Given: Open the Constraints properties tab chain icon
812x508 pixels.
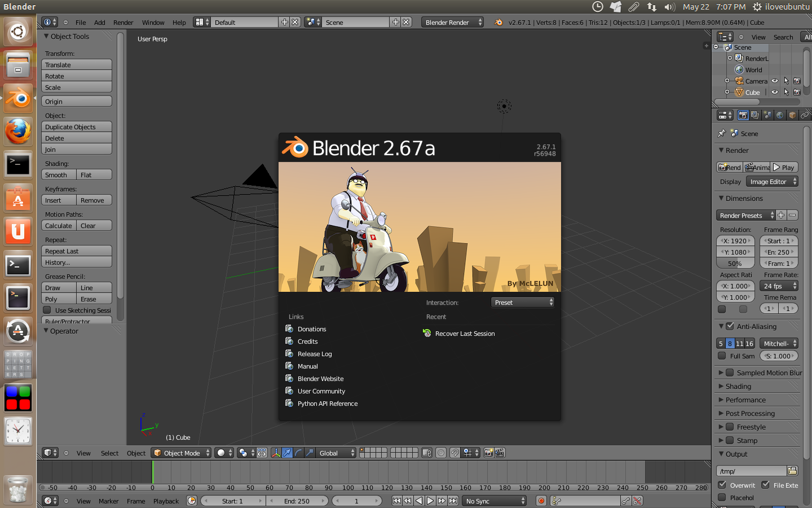Looking at the screenshot, I should point(805,115).
